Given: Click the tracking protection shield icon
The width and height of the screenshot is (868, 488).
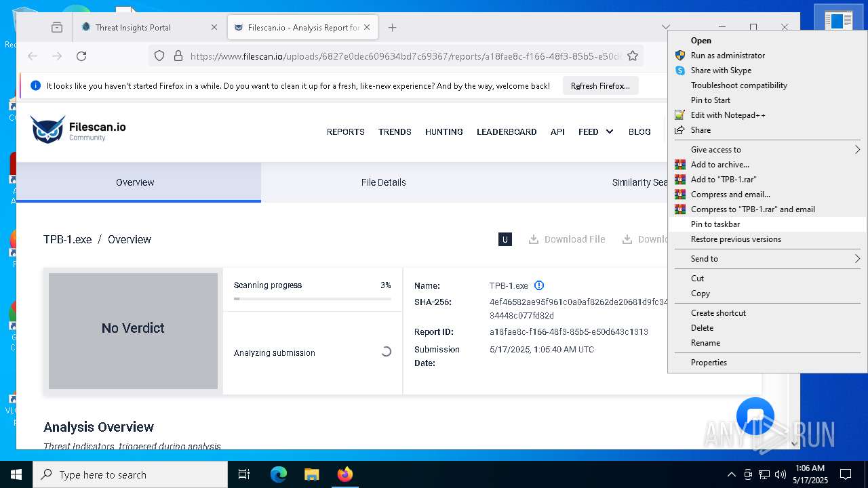Looking at the screenshot, I should click(159, 56).
